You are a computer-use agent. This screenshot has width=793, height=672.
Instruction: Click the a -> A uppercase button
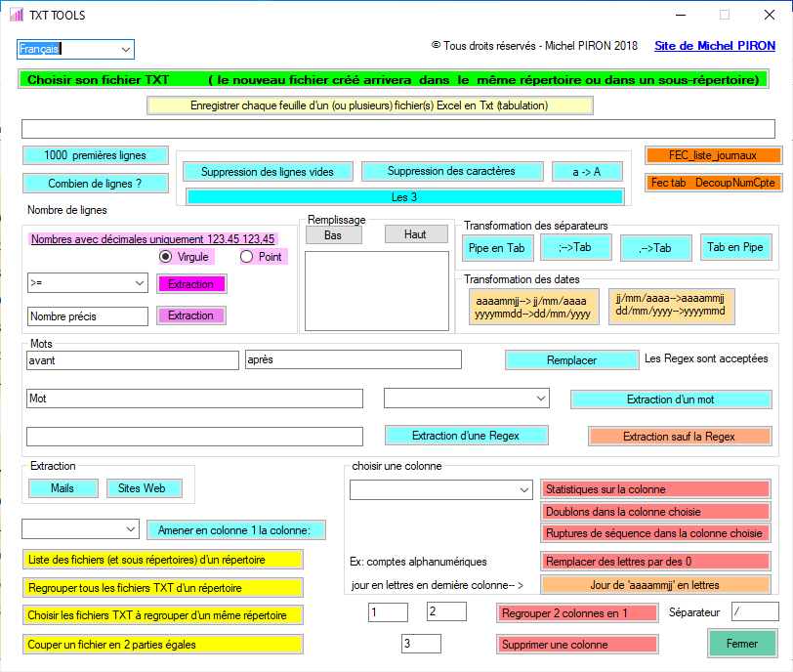pyautogui.click(x=587, y=172)
